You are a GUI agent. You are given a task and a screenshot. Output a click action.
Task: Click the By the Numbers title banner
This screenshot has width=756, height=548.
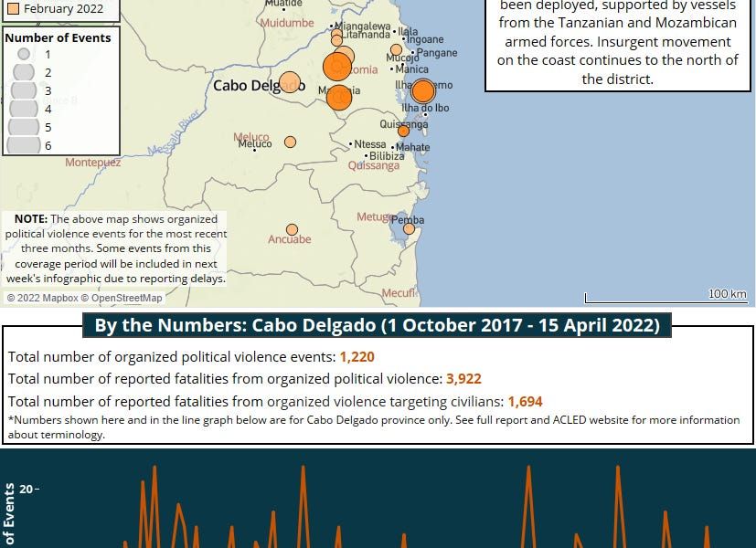pyautogui.click(x=378, y=326)
